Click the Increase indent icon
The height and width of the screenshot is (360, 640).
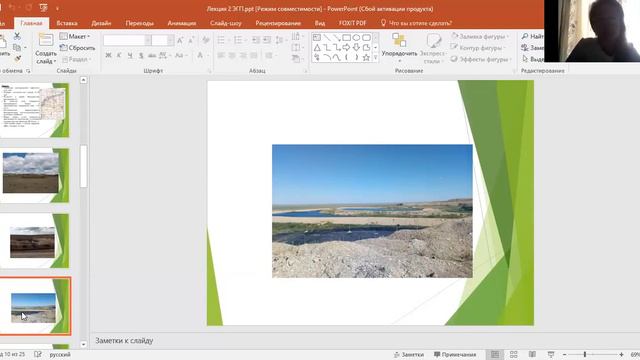267,40
